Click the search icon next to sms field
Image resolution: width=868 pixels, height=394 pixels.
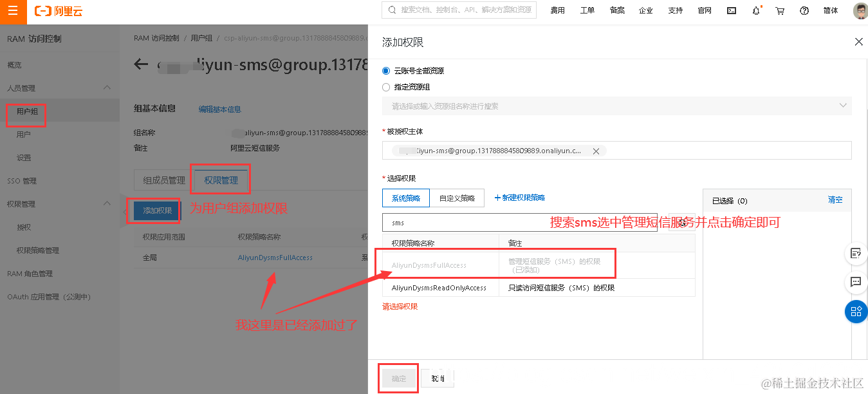coord(681,223)
